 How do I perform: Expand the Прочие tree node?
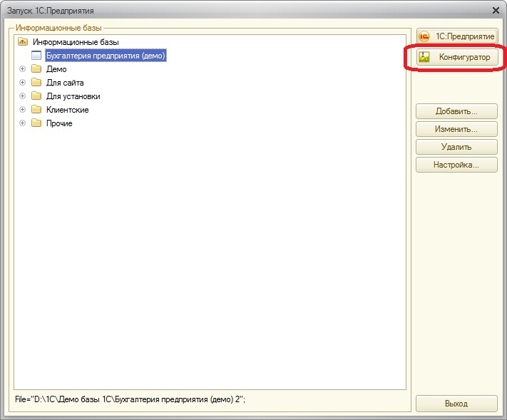[22, 123]
